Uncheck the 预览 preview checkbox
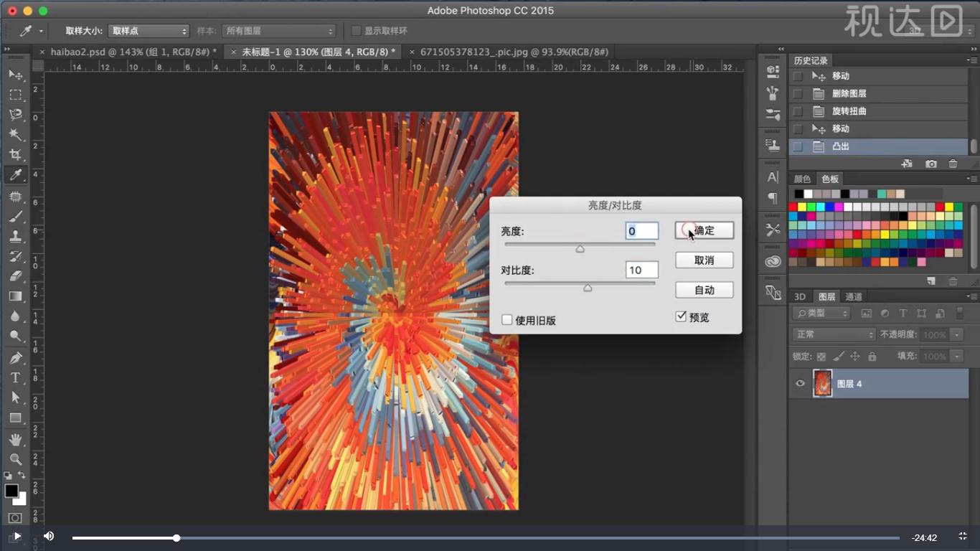The width and height of the screenshot is (980, 551). click(x=681, y=316)
